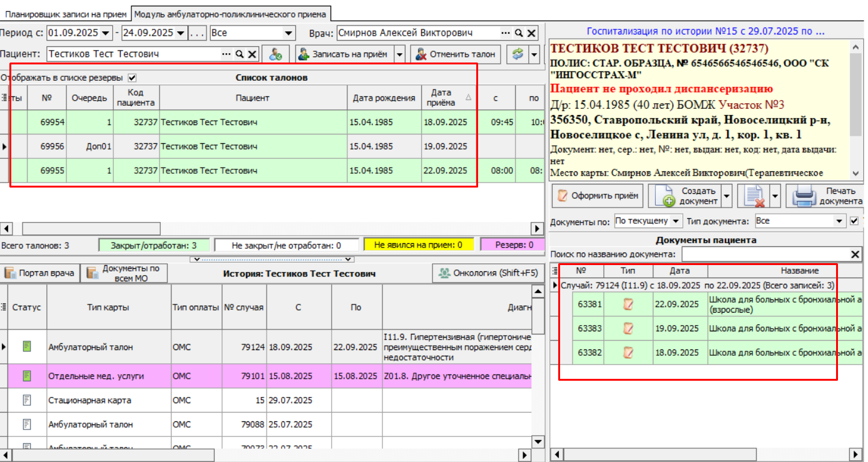The width and height of the screenshot is (868, 462).
Task: Search doctor using the Врач magnifier icon
Action: (519, 33)
